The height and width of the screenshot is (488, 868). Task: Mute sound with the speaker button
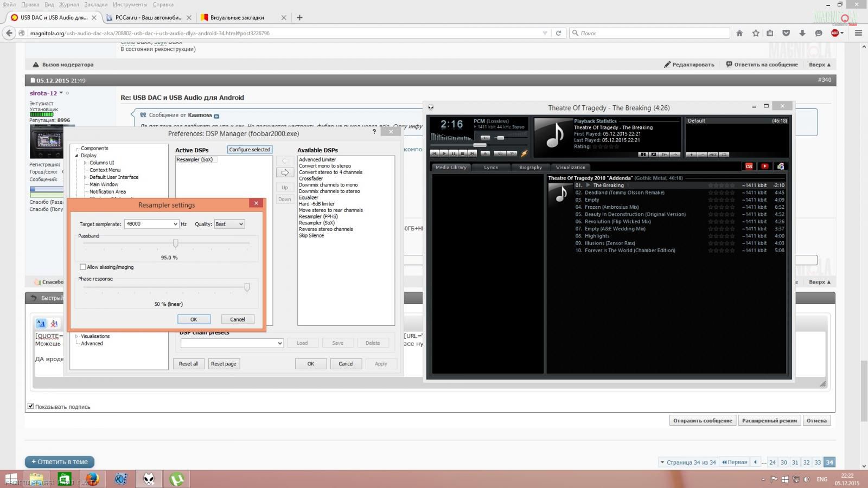tap(485, 138)
